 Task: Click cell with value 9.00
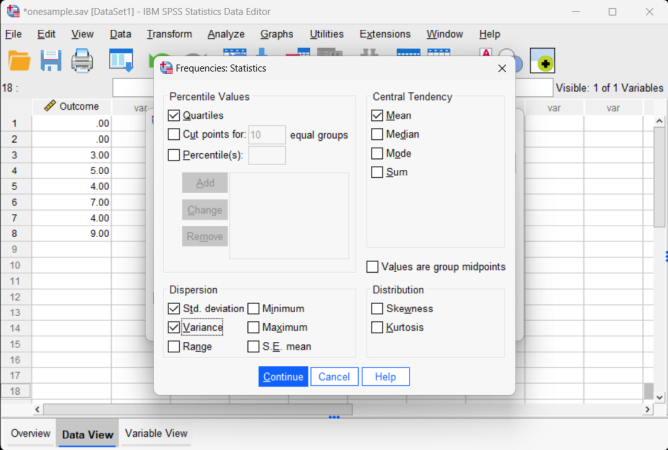(x=72, y=234)
